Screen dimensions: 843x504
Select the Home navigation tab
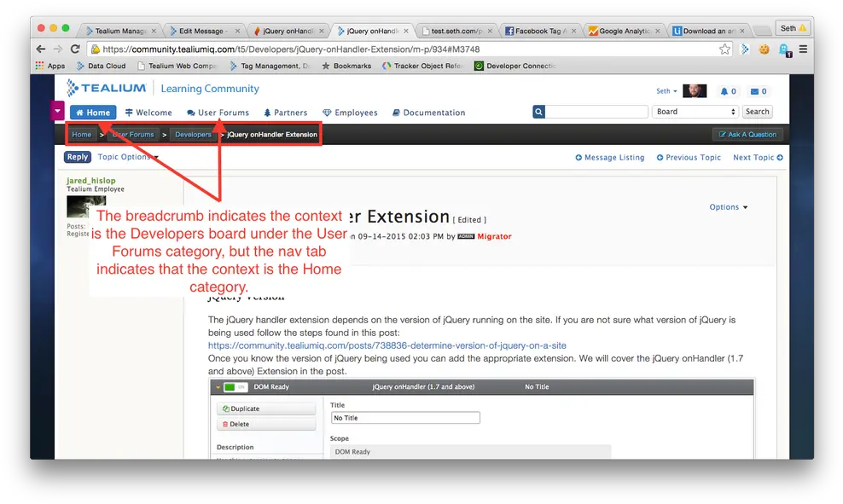coord(93,113)
